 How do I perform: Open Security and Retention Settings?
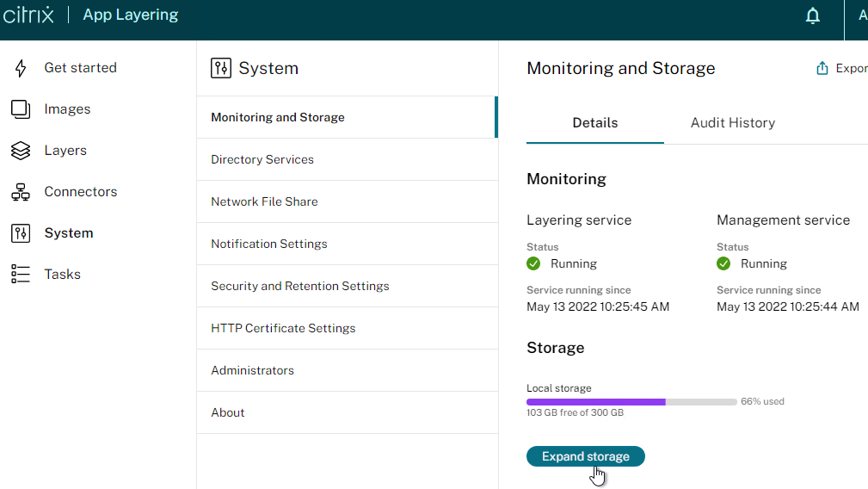347,286
